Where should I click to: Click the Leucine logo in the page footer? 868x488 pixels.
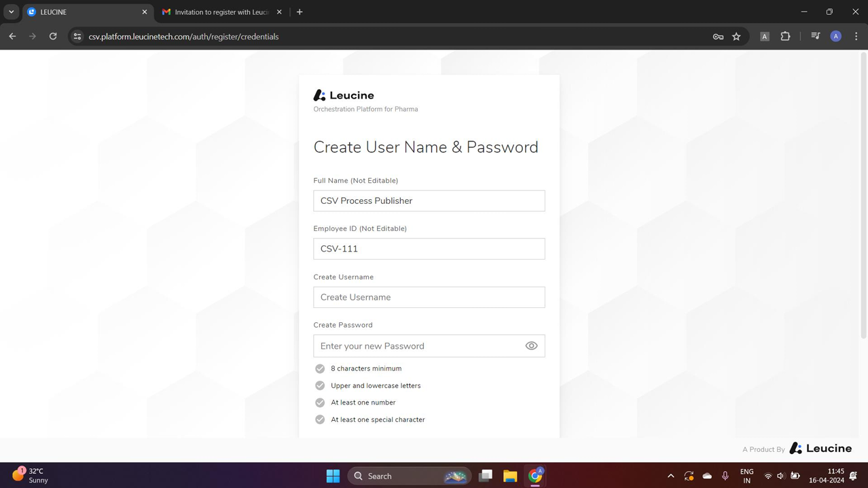point(820,449)
